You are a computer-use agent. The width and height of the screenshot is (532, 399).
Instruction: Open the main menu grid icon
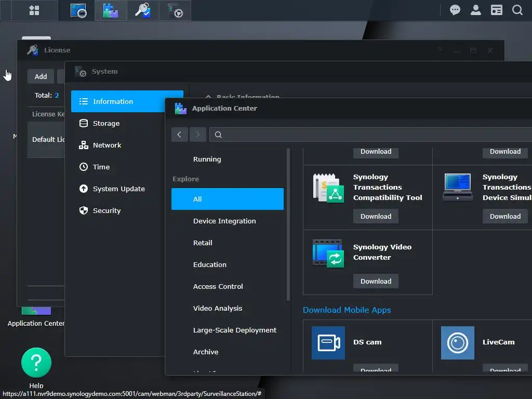[34, 10]
